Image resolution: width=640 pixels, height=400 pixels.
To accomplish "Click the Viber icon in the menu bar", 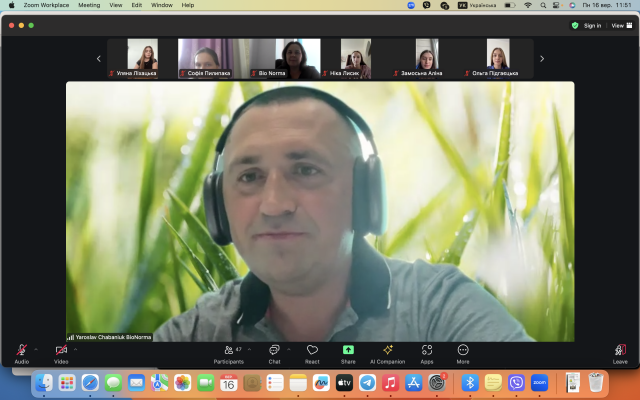I will tap(427, 5).
